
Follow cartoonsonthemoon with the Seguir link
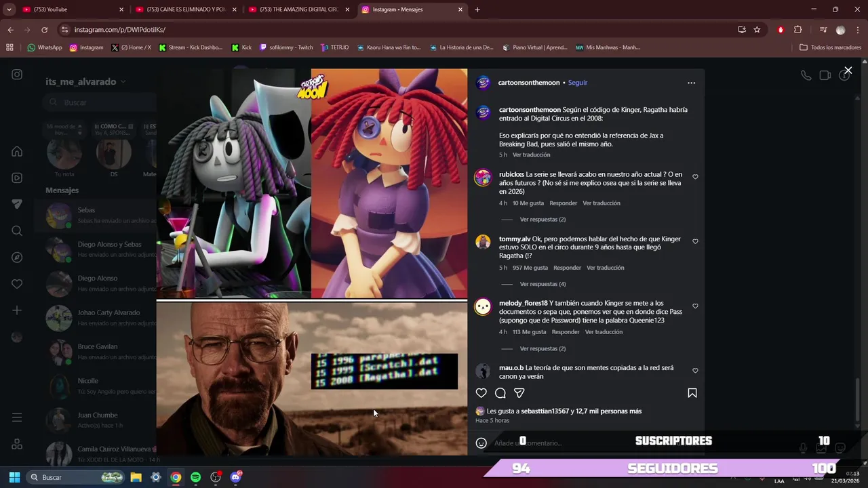click(x=578, y=83)
